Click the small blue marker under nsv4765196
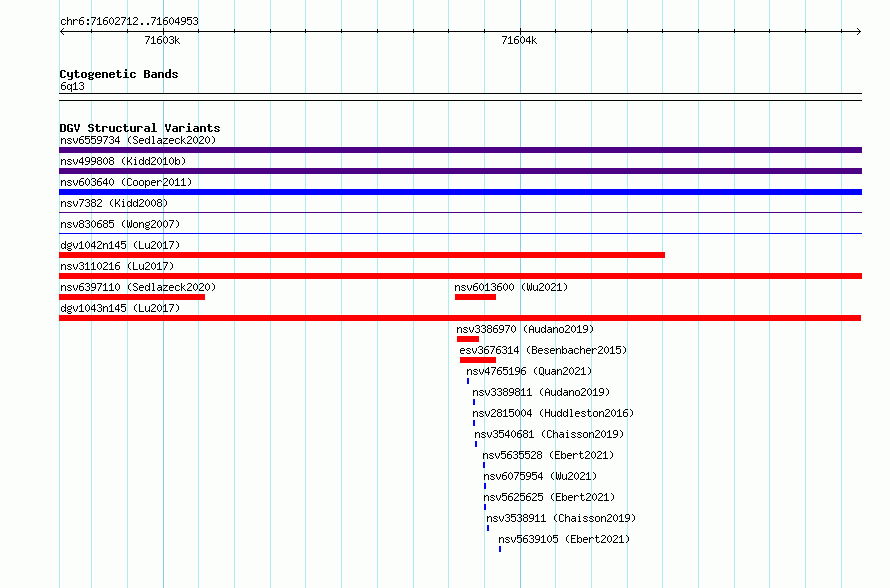 pos(468,381)
